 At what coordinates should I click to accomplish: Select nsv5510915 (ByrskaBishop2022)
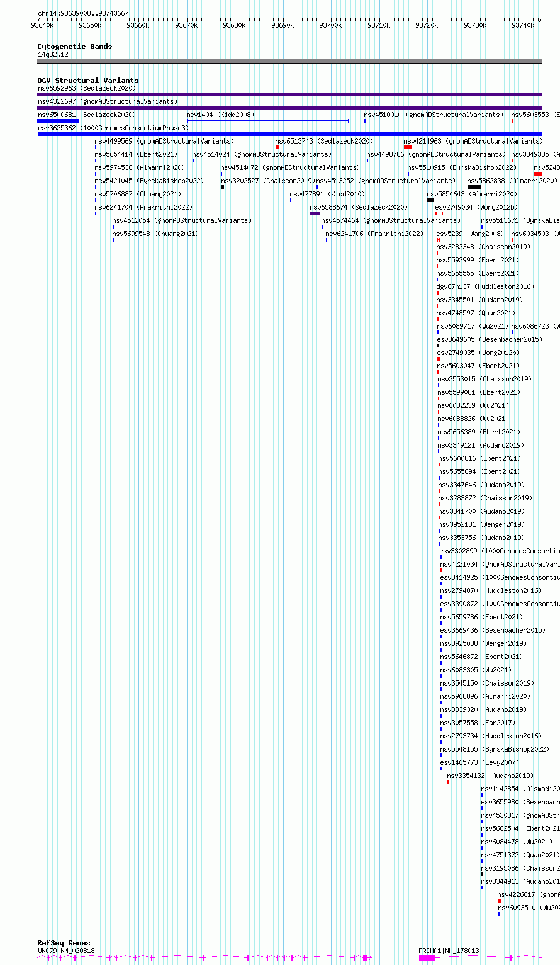click(462, 167)
